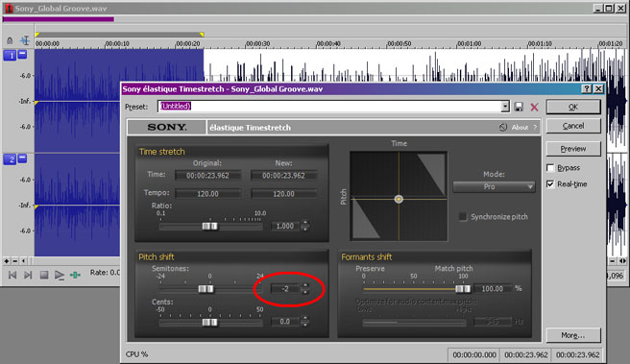
Task: Click the Original Tempo field 120.00
Action: pos(207,194)
